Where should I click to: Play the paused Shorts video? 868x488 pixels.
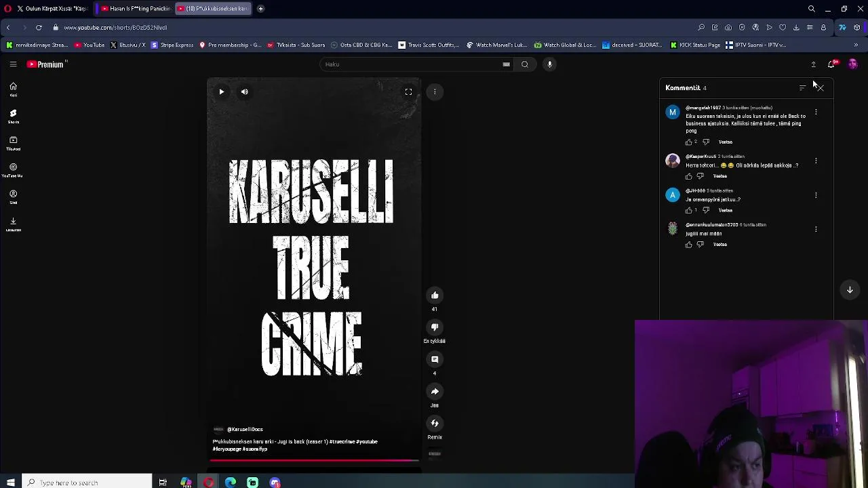[x=221, y=91]
